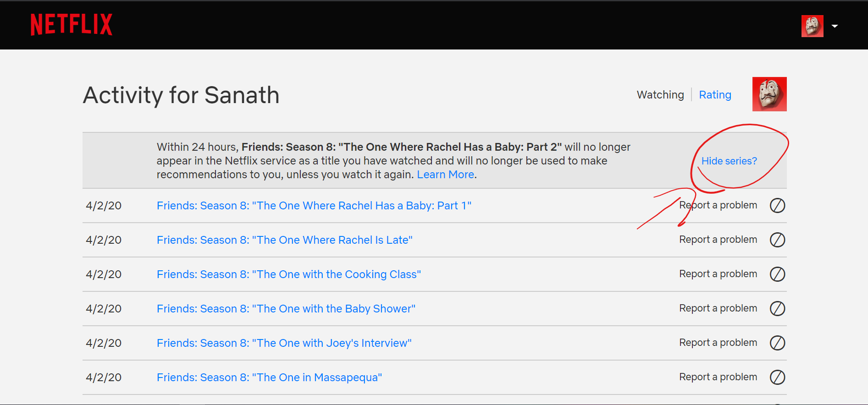Hide "The One with Joey's Interview" entry
The width and height of the screenshot is (868, 405).
(777, 343)
